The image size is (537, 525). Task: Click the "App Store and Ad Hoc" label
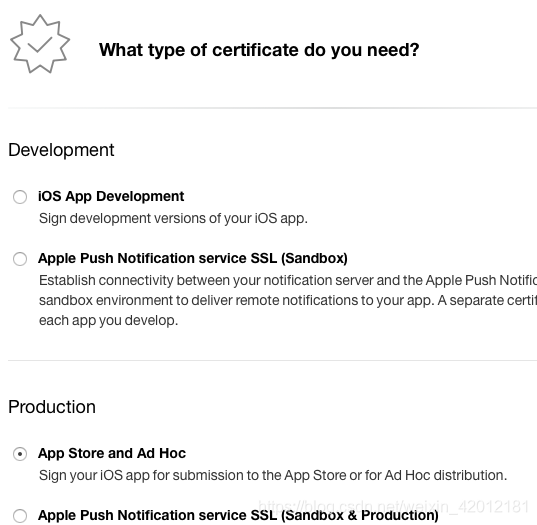112,453
